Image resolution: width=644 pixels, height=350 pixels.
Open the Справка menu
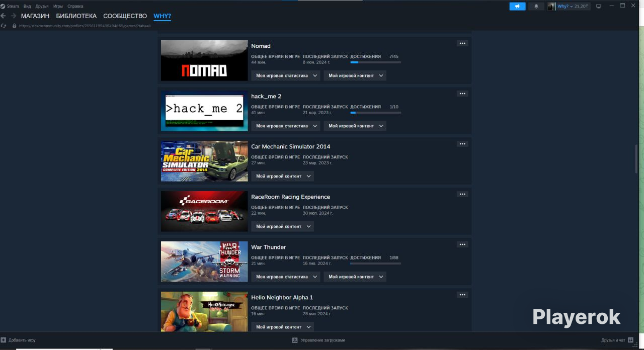click(75, 6)
